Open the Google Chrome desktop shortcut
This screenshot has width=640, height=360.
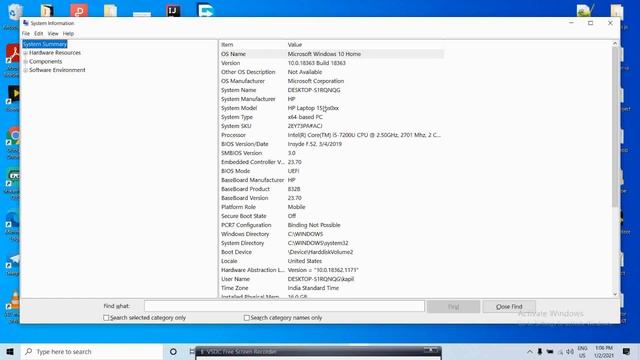(x=13, y=137)
